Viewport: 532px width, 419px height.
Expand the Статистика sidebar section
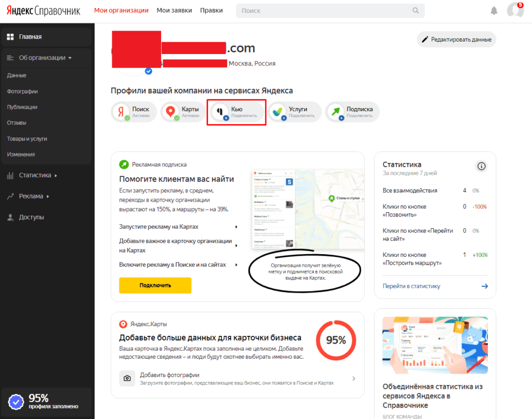click(x=56, y=176)
